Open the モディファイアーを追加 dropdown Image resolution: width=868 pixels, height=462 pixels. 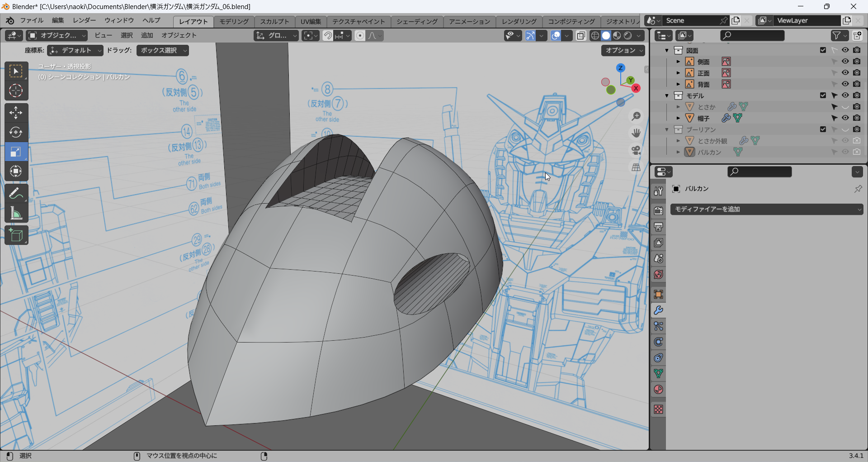(x=766, y=209)
